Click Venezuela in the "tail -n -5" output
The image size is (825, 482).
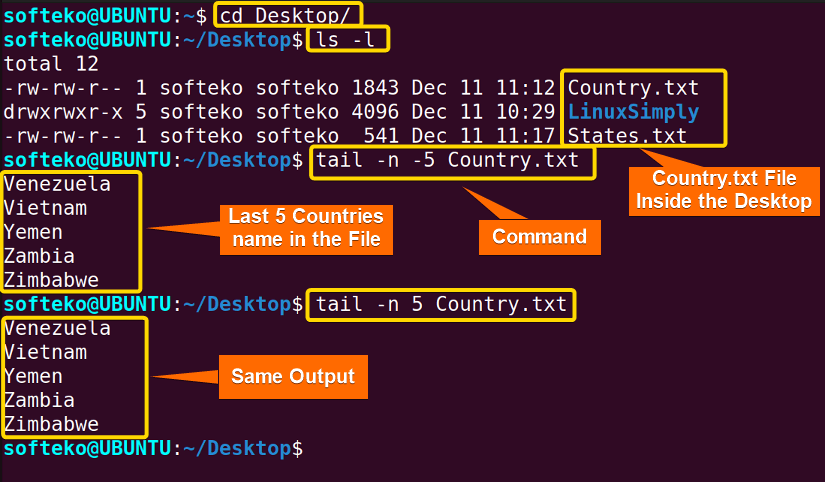(57, 184)
